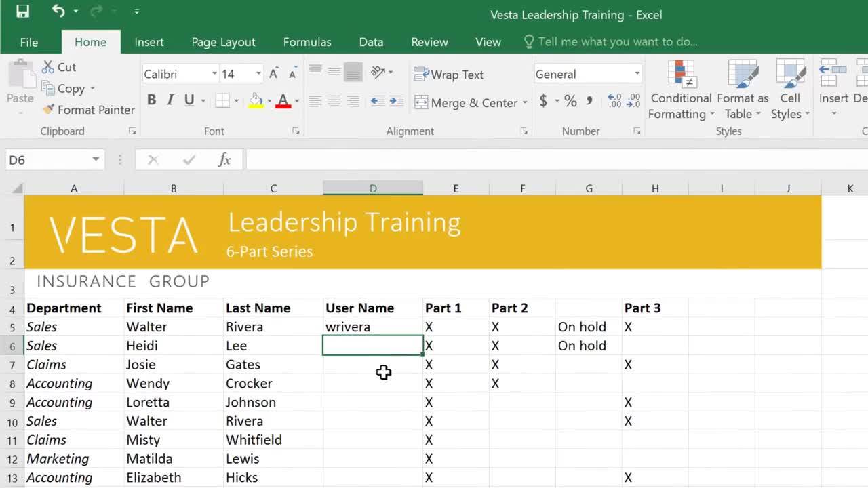The image size is (868, 488).
Task: Click Increase Indent icon
Action: click(x=397, y=101)
